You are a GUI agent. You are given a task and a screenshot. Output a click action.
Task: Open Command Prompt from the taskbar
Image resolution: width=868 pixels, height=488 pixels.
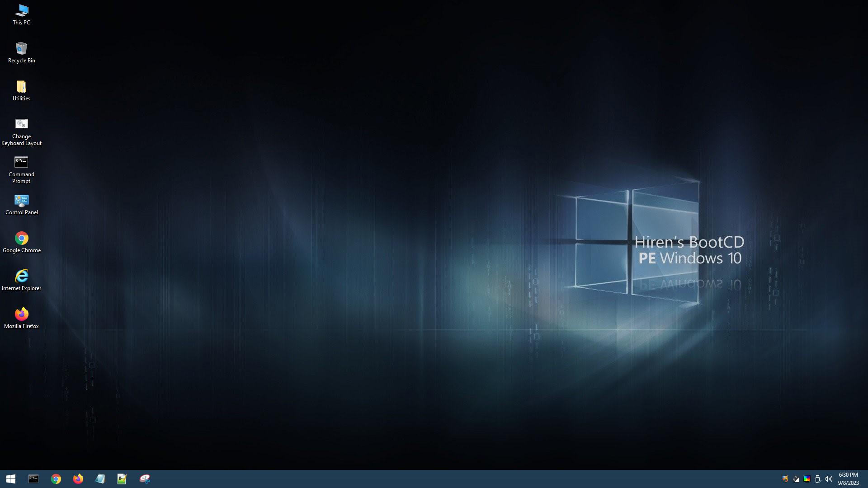coord(34,479)
